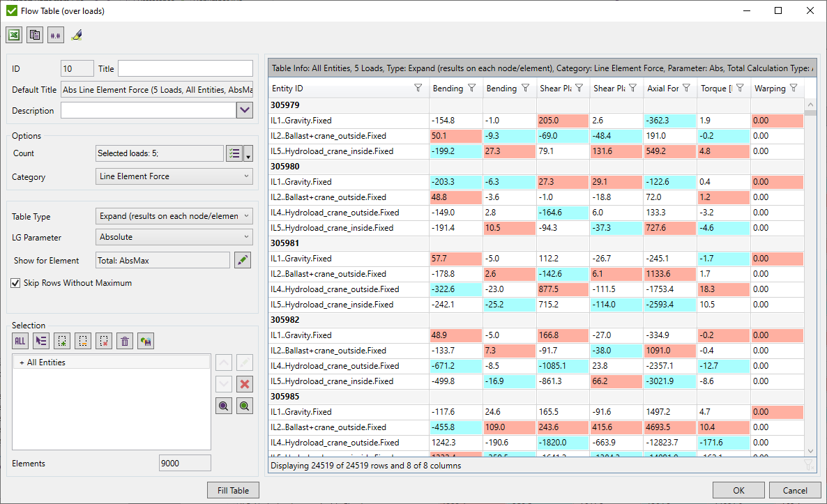Click the save selection icon
Screen dimensions: 827x504
tap(145, 341)
